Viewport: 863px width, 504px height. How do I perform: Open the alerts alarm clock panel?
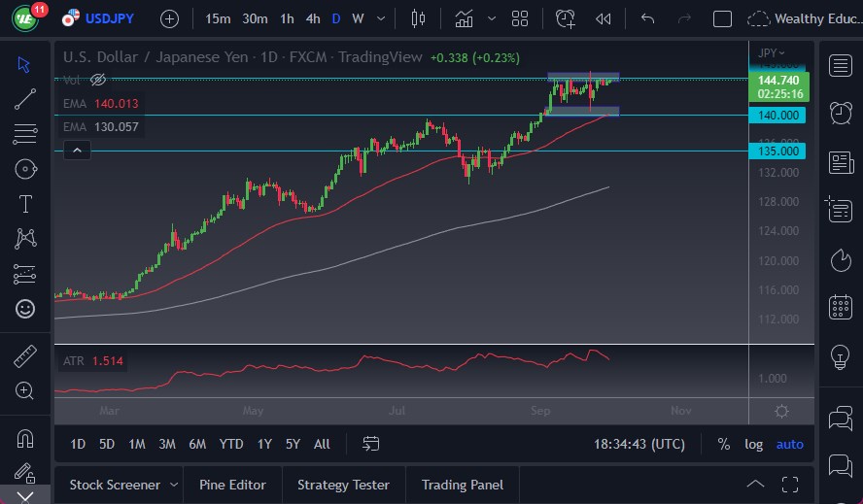841,113
